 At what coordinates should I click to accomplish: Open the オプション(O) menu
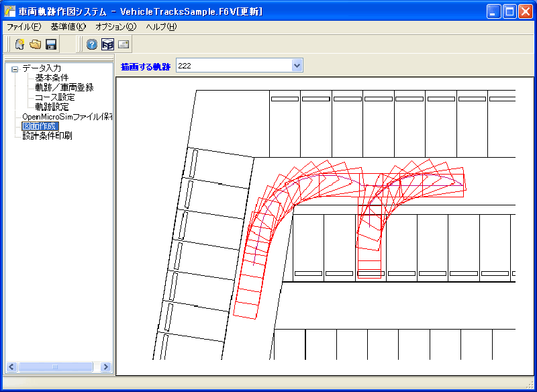click(115, 27)
